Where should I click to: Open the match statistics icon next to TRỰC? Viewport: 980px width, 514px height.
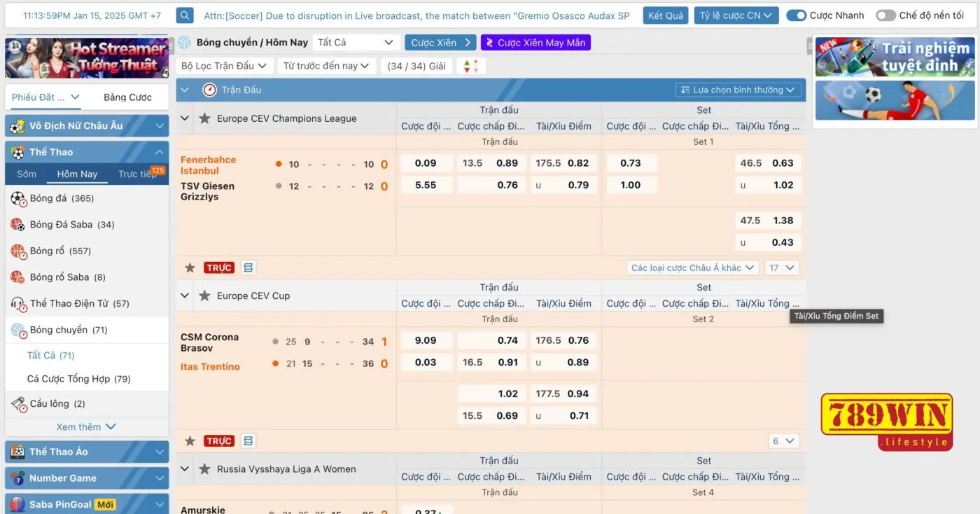coord(248,267)
